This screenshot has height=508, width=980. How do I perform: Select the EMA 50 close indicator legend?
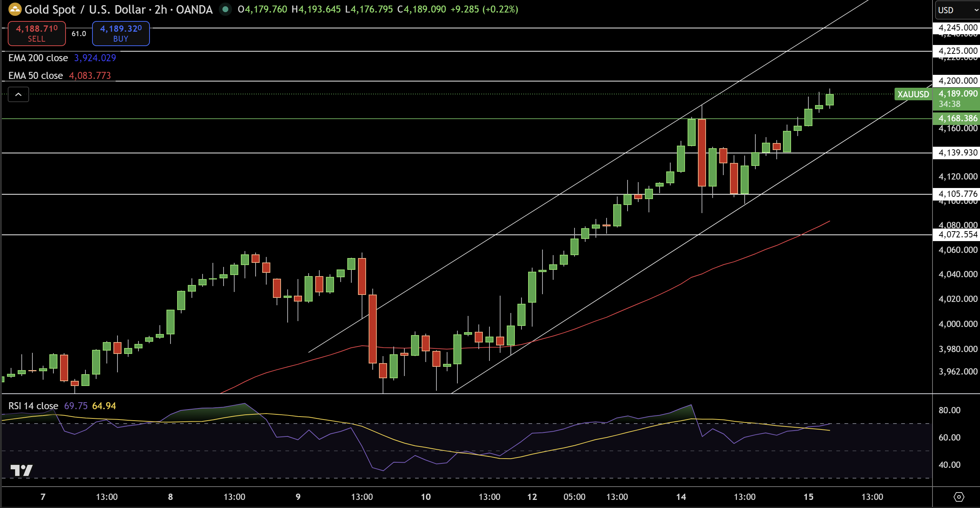pos(35,76)
